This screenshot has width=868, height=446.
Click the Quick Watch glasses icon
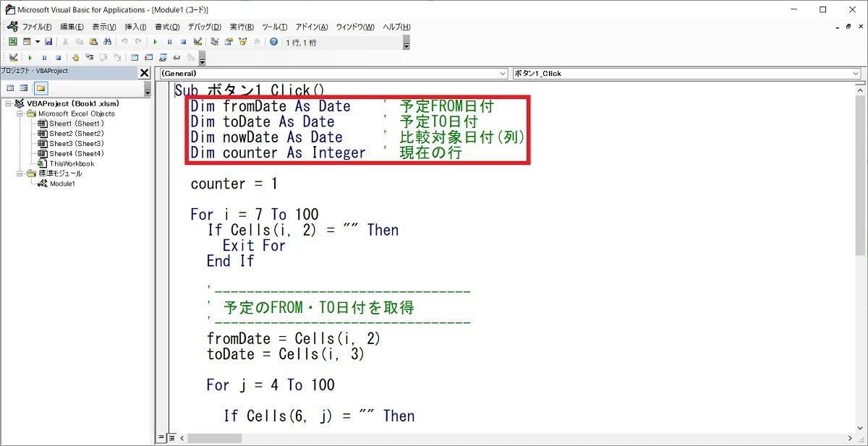pos(176,57)
